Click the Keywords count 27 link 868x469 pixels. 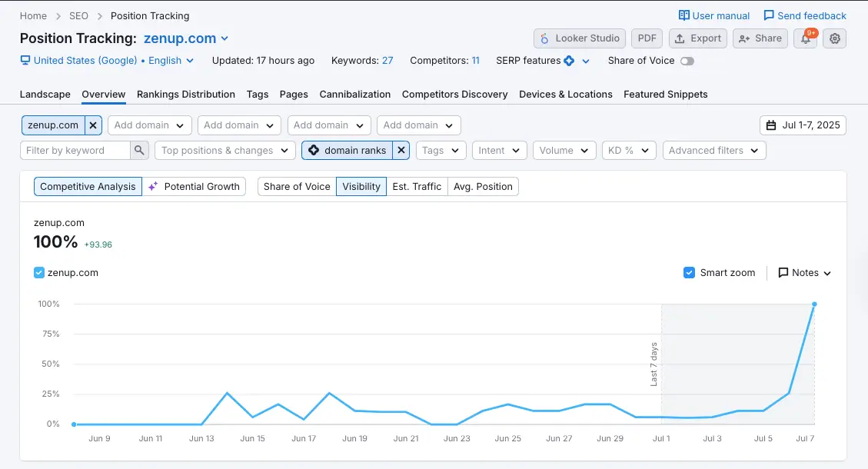[x=387, y=61]
